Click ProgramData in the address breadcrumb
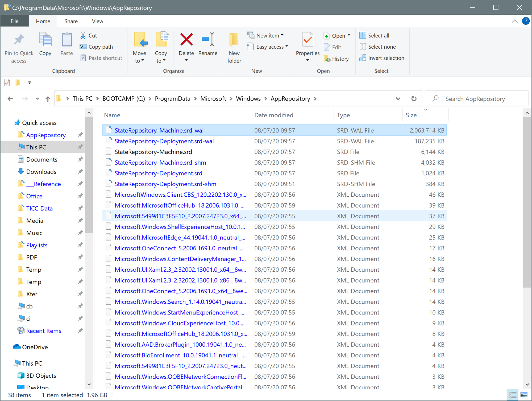 173,99
